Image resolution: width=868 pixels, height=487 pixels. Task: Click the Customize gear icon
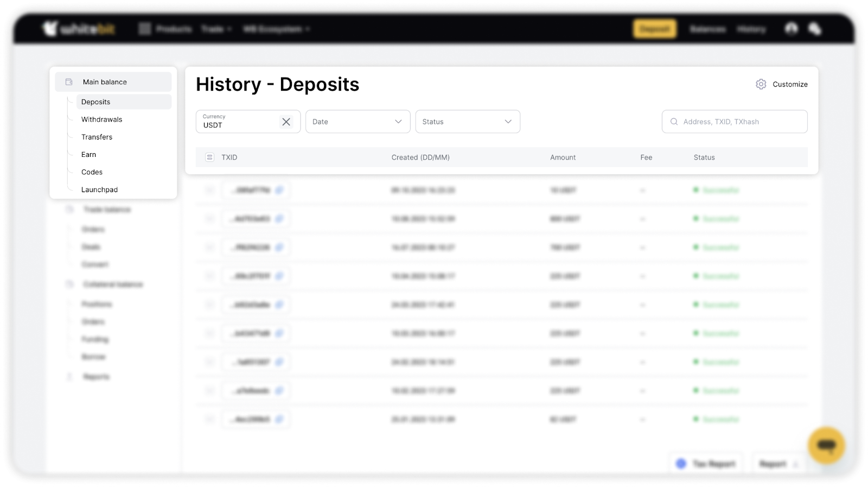[761, 84]
